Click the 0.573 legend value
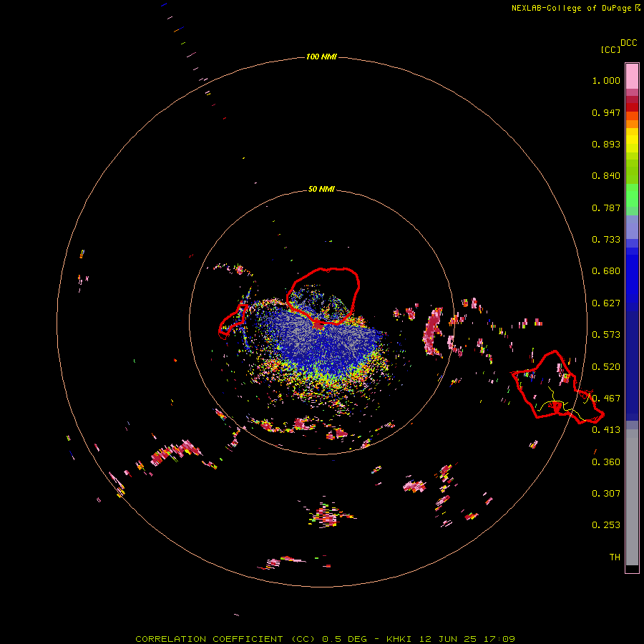Viewport: 644px width, 644px height. (606, 335)
